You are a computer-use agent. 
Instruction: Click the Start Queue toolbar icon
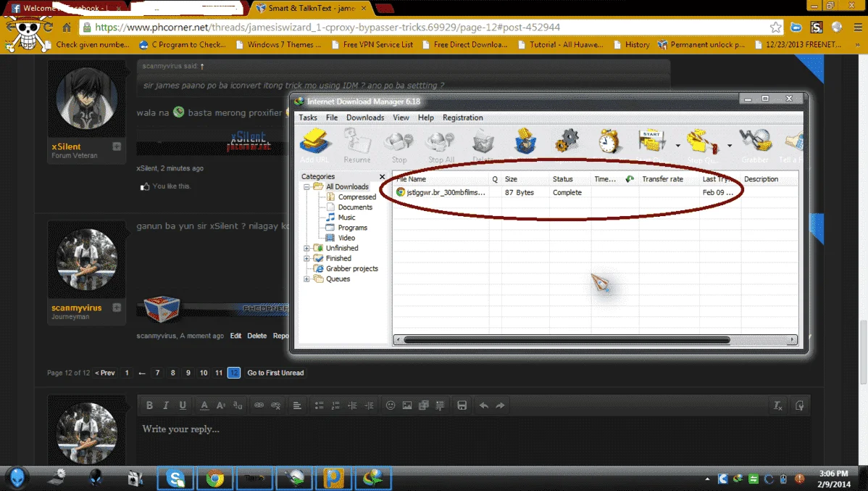[651, 141]
